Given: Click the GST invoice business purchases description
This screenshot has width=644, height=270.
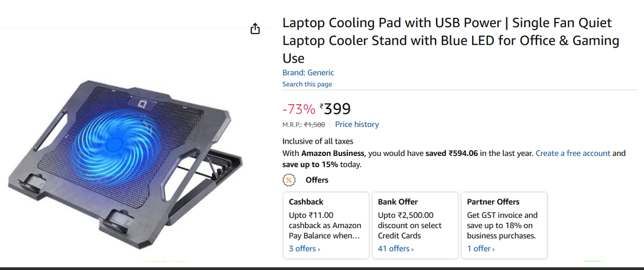Looking at the screenshot, I should tap(502, 226).
